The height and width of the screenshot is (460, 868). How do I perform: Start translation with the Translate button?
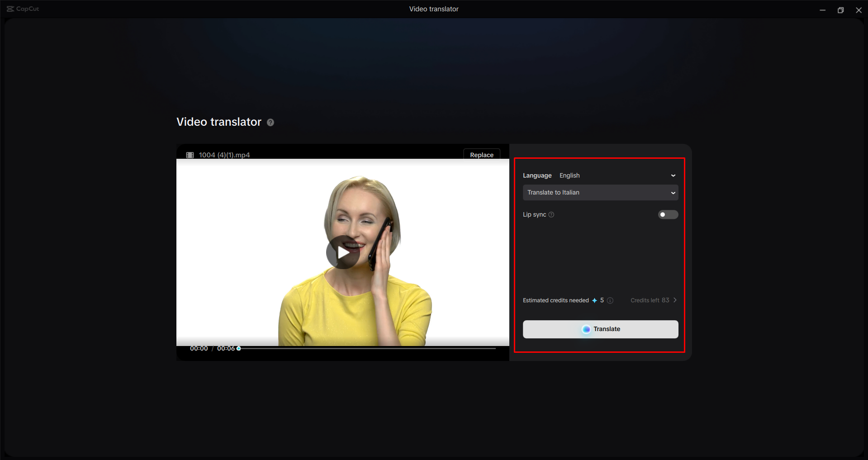[x=600, y=329]
